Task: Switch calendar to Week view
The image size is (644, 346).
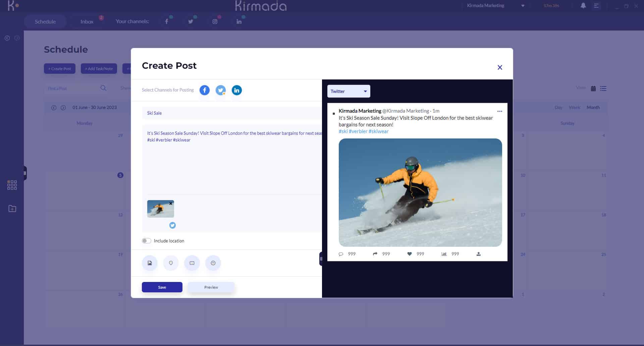Action: tap(574, 108)
